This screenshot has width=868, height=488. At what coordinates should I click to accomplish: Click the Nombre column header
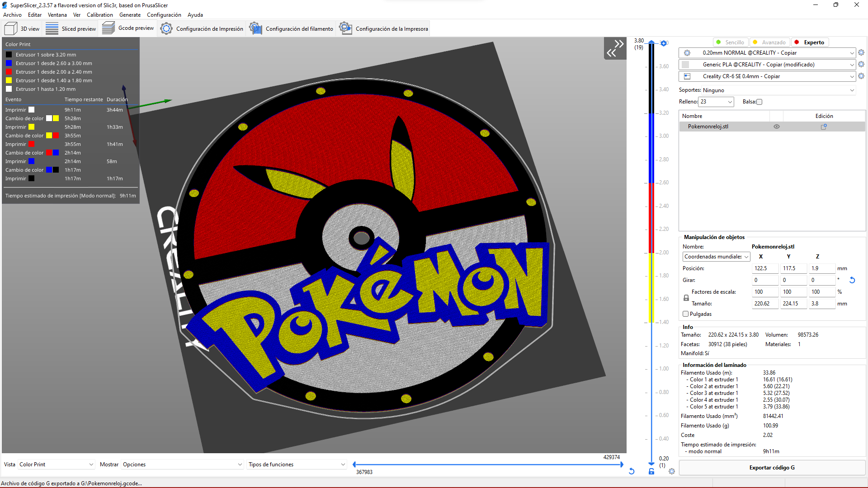pyautogui.click(x=724, y=116)
